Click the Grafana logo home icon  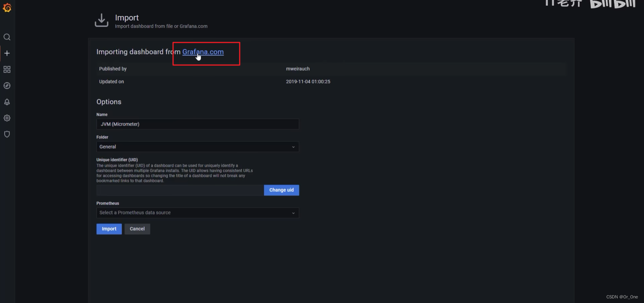[7, 8]
